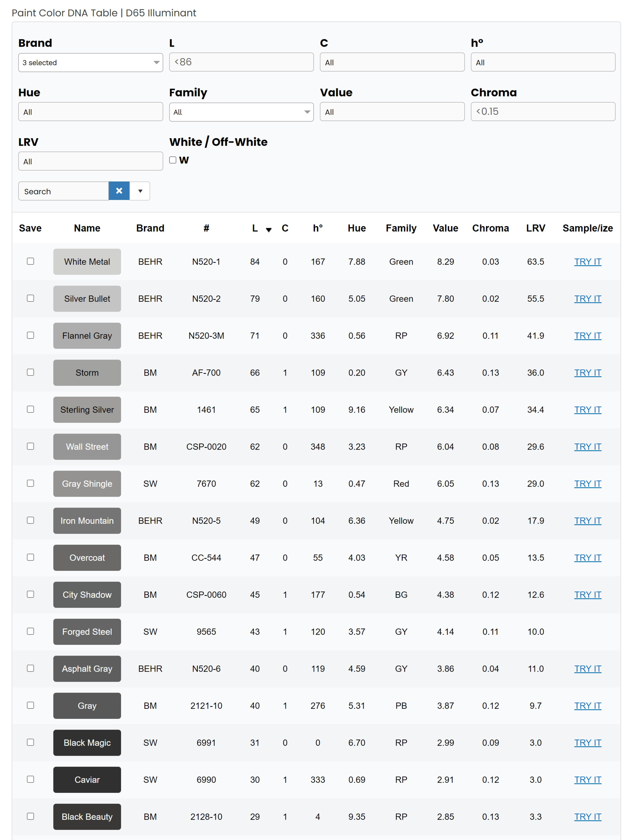This screenshot has height=840, width=632.
Task: Sort table by LRV column header
Action: pyautogui.click(x=535, y=228)
